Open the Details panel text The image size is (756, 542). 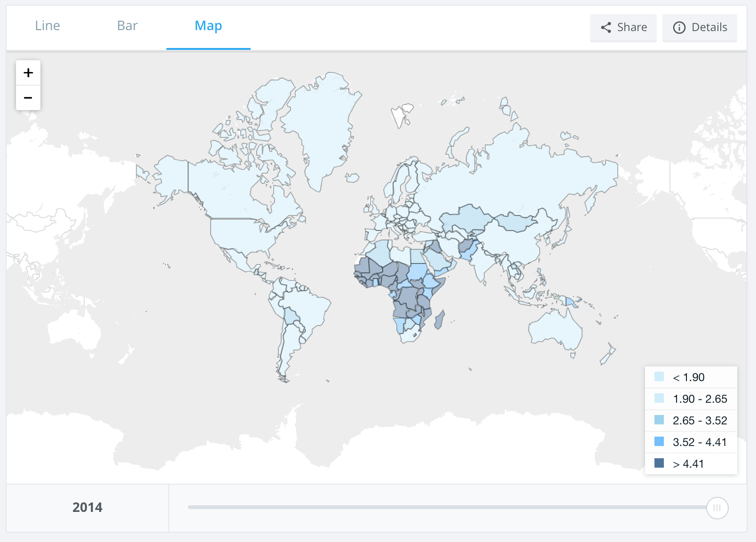[x=709, y=28]
